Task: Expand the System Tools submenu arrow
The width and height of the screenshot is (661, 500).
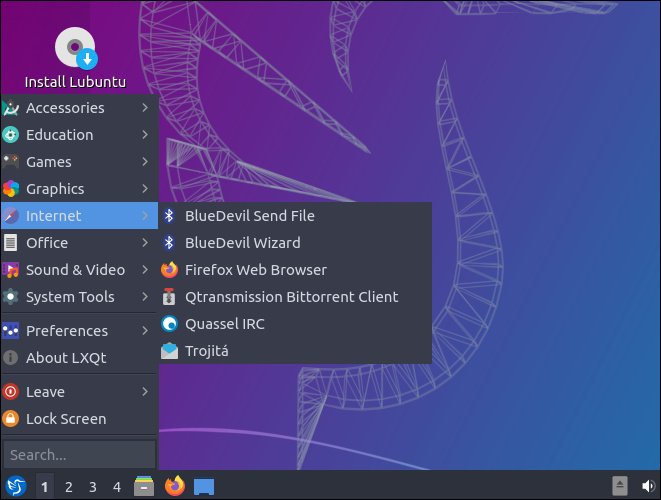Action: 145,297
